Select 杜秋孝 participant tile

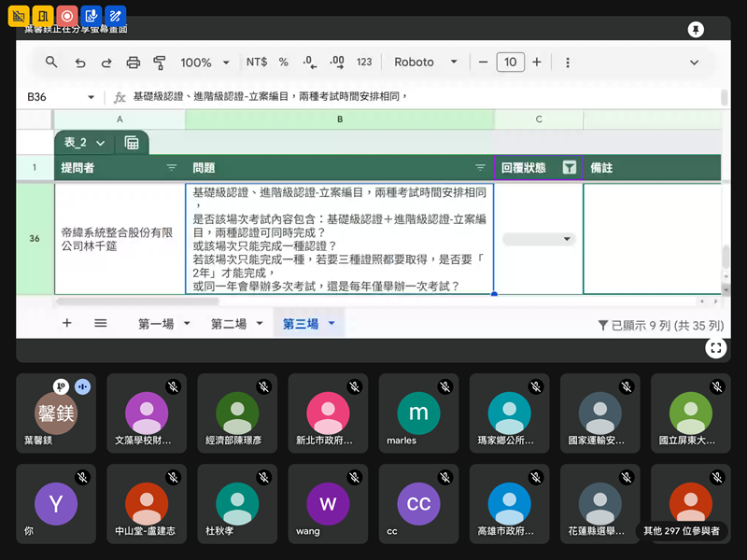(x=237, y=504)
